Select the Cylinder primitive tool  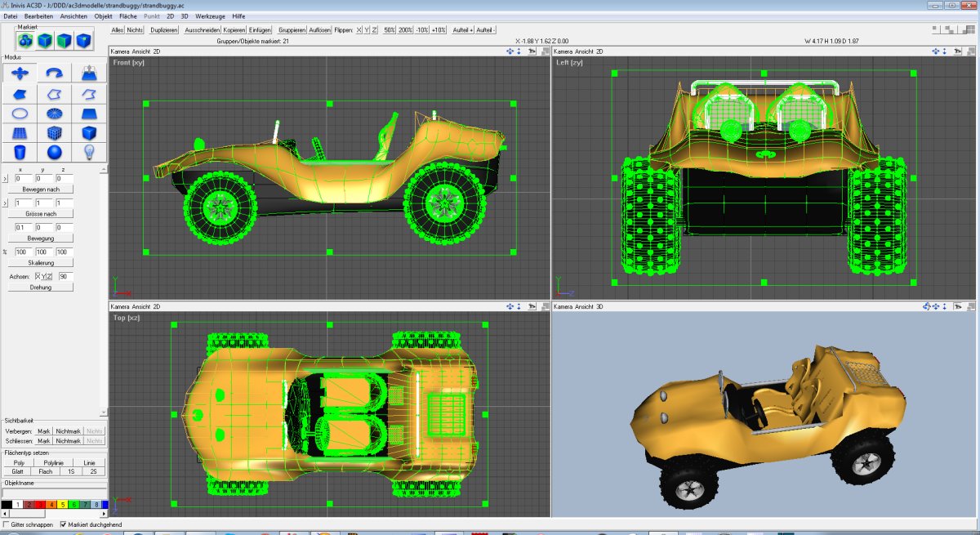20,153
